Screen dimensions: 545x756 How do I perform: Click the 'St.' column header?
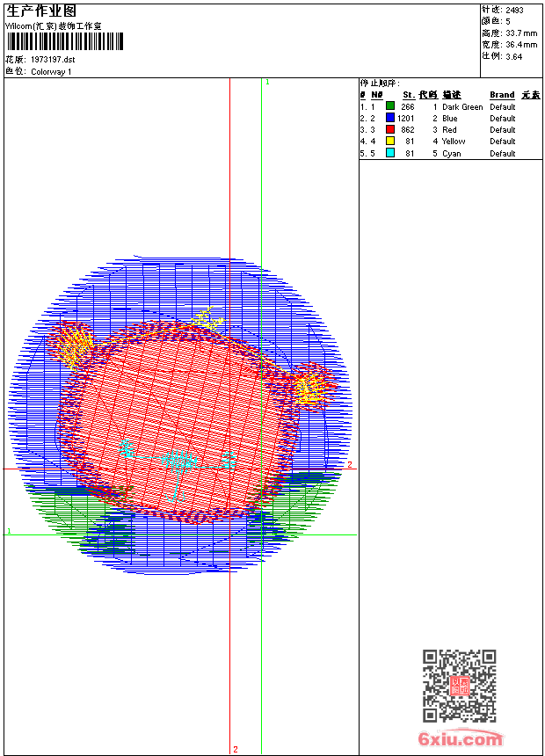409,95
